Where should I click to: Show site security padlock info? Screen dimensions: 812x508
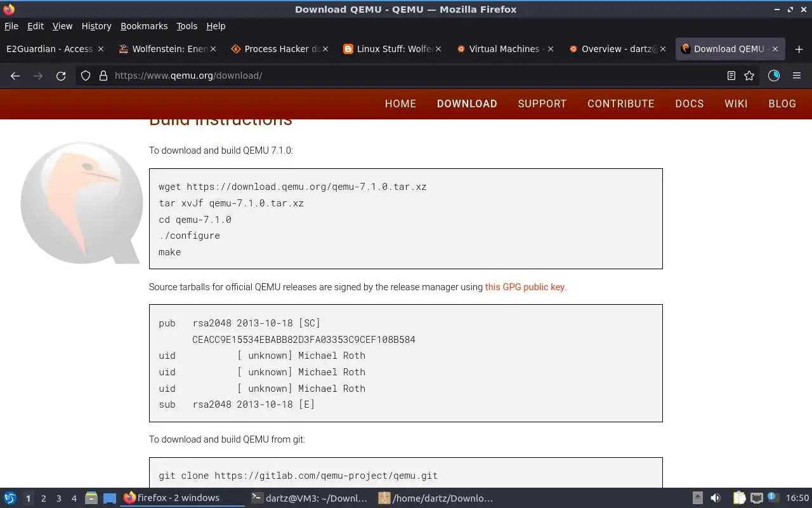click(x=103, y=76)
